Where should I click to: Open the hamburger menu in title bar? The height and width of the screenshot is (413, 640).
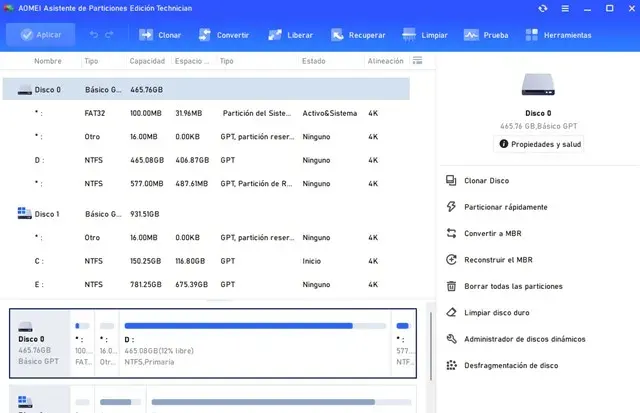click(x=565, y=8)
